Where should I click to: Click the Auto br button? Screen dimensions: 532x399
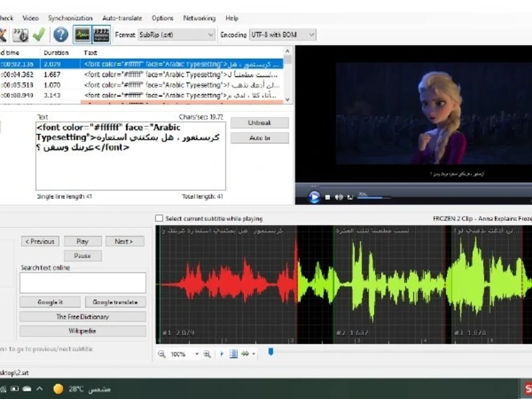tap(260, 138)
